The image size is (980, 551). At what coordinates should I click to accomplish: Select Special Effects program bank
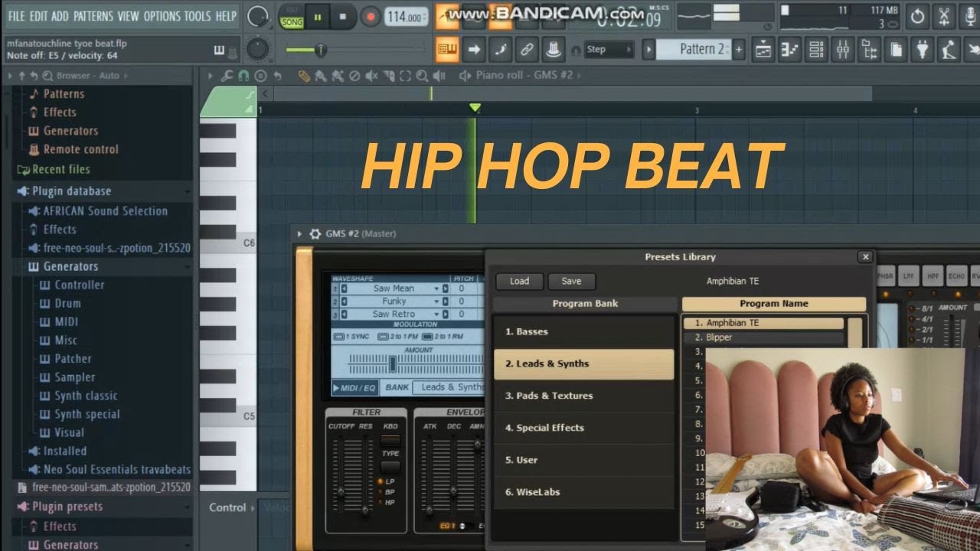(583, 428)
